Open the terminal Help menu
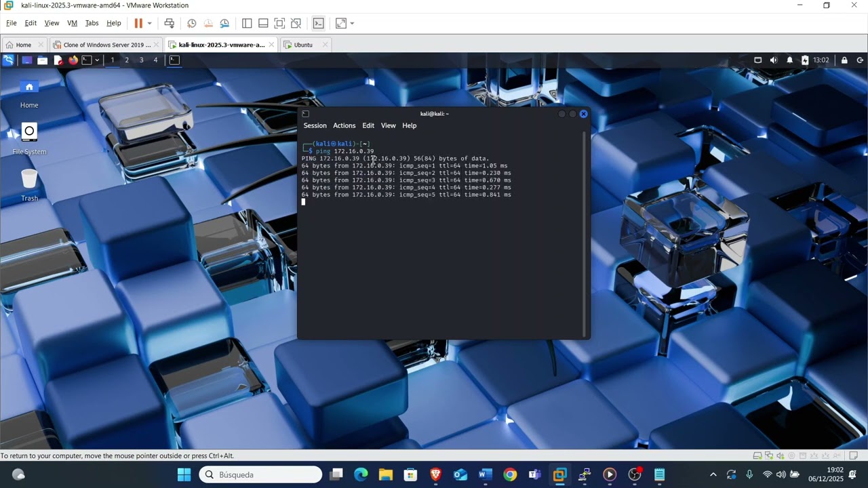The image size is (868, 488). pyautogui.click(x=409, y=125)
